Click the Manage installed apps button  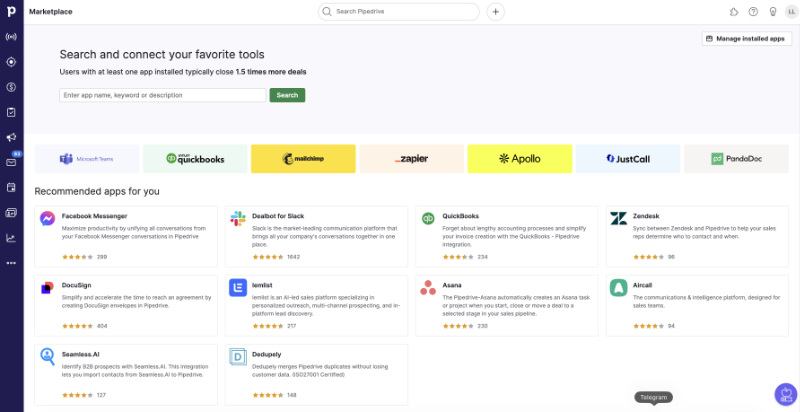pos(747,38)
